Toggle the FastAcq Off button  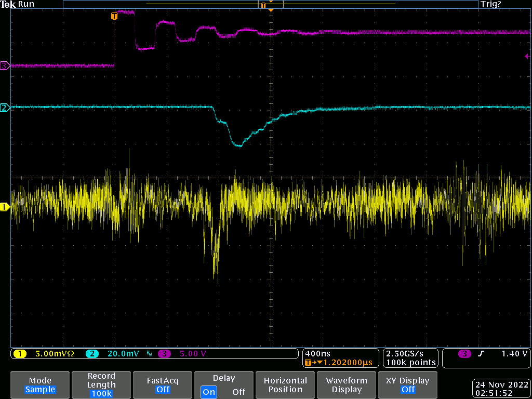click(163, 385)
